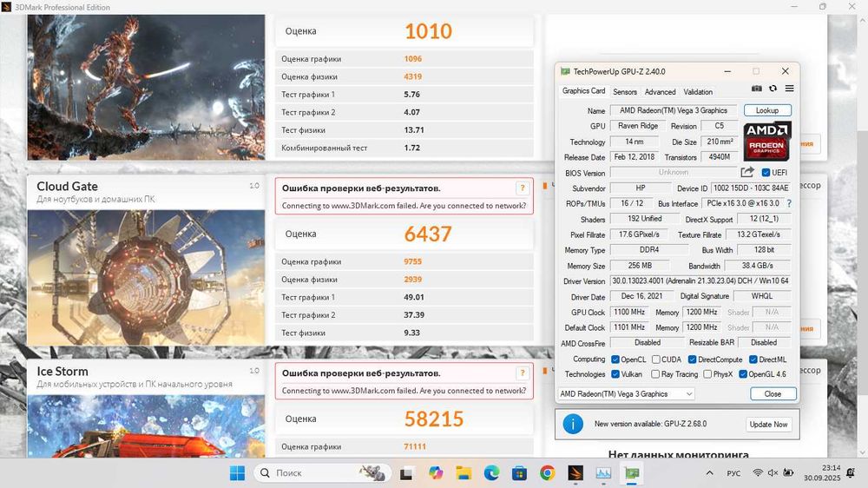
Task: Open File Explorer from the taskbar
Action: point(464,473)
